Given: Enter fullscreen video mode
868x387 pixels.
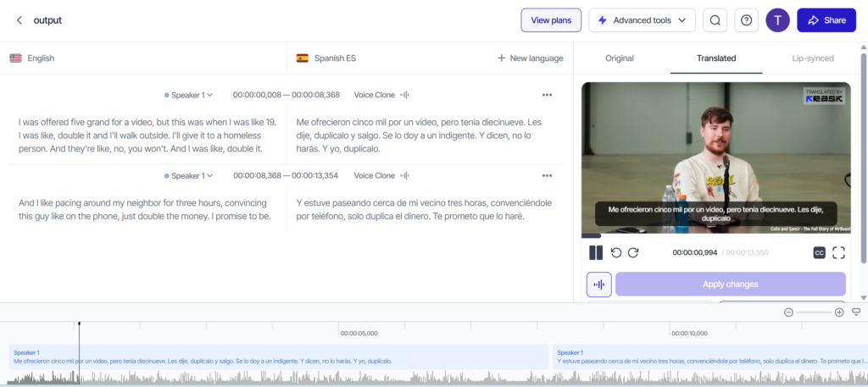Looking at the screenshot, I should tap(838, 252).
